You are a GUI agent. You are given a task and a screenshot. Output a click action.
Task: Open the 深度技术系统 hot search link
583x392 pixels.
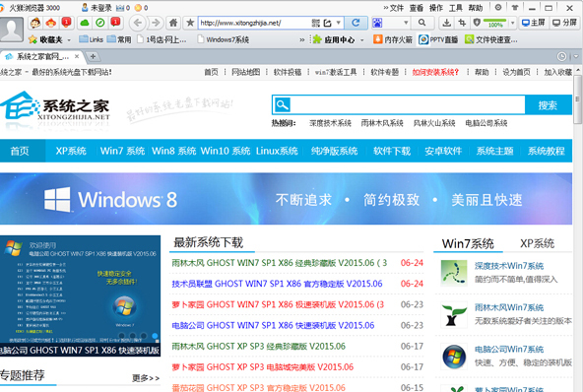(x=330, y=123)
